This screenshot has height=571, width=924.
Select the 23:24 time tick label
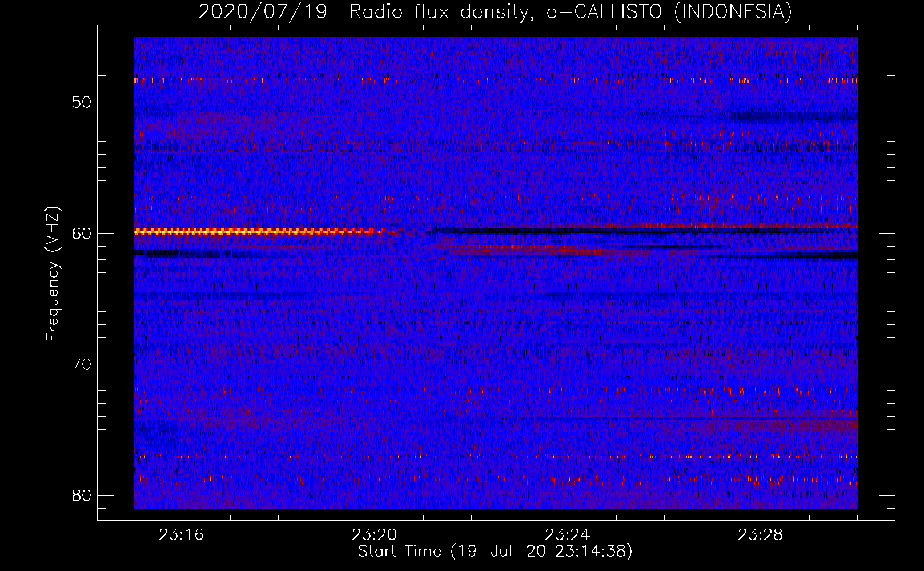coord(568,535)
